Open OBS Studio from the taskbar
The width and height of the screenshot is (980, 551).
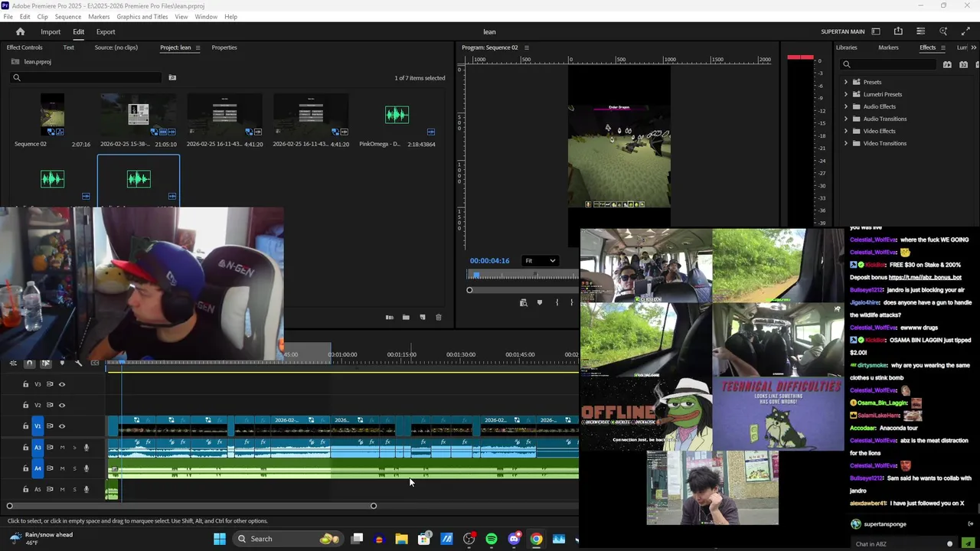click(x=469, y=539)
